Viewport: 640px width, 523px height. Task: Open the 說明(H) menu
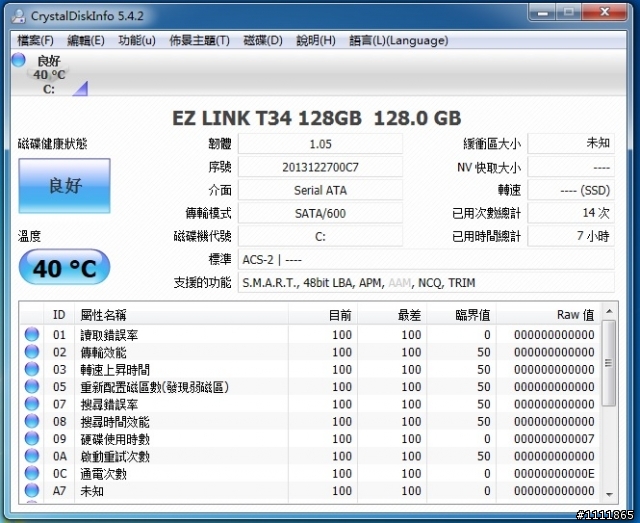[x=316, y=40]
